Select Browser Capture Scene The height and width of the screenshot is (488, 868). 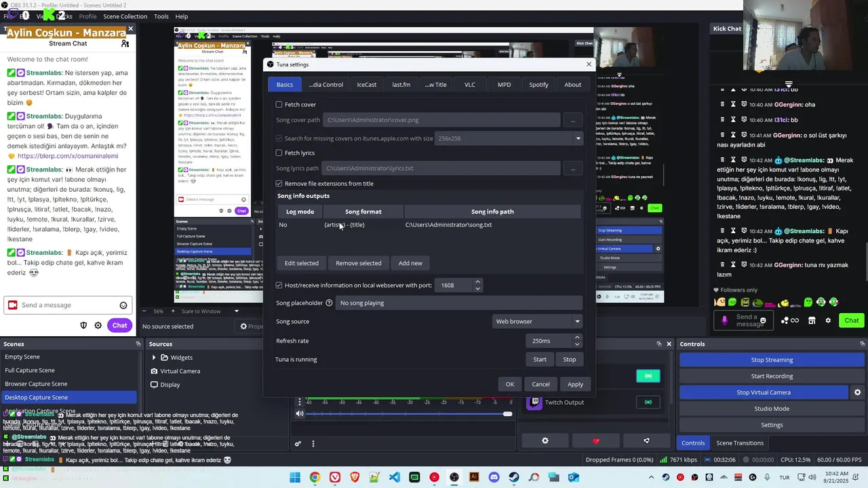[68, 384]
